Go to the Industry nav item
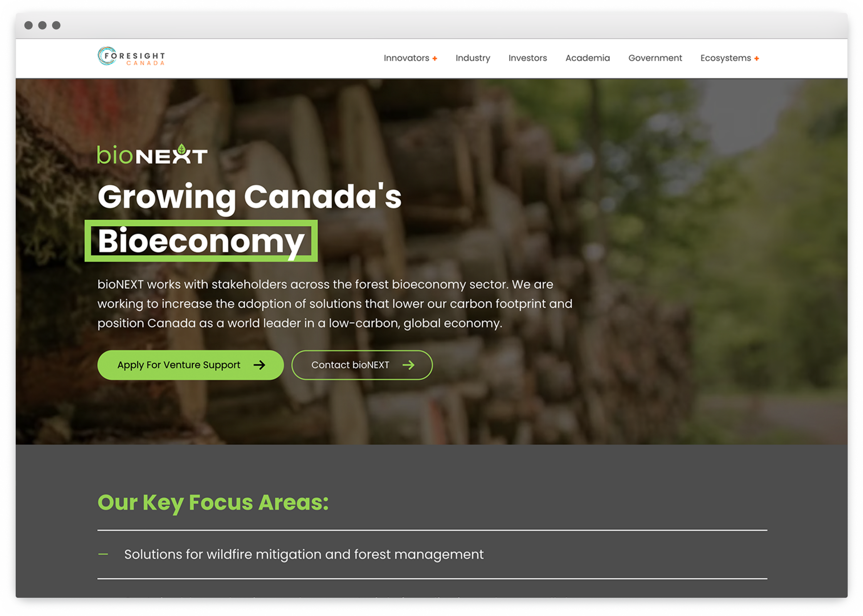 [x=473, y=58]
